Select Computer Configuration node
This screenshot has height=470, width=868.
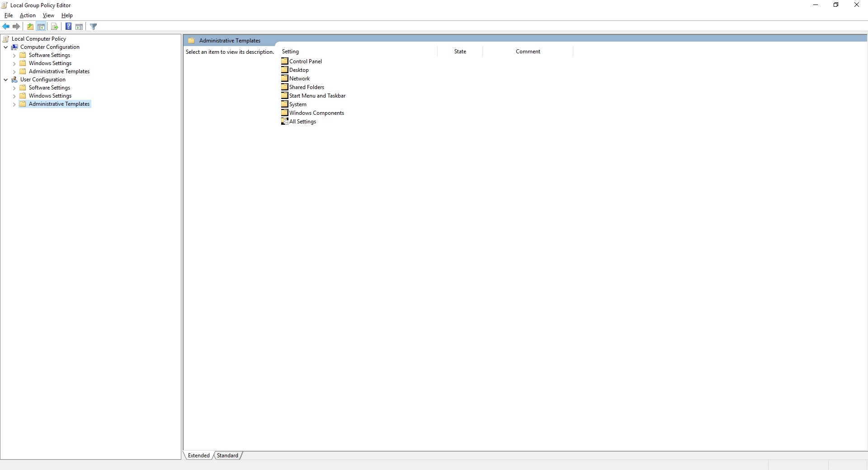click(x=50, y=47)
